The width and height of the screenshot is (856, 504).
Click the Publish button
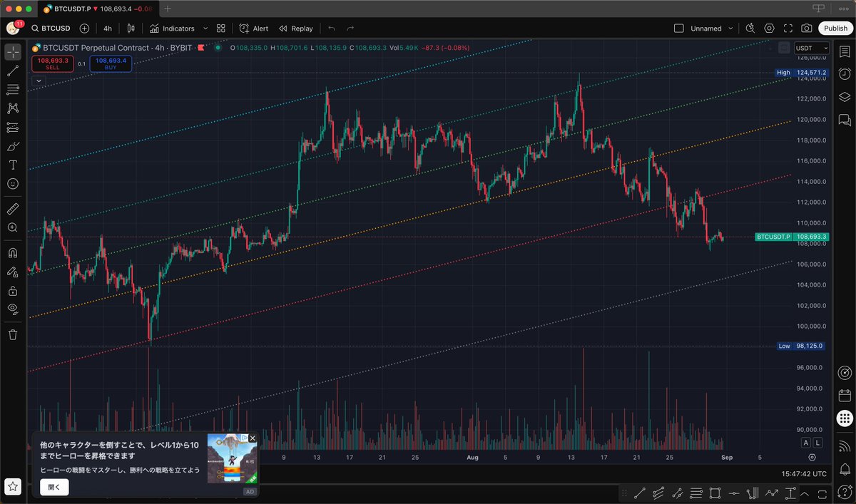pos(835,29)
